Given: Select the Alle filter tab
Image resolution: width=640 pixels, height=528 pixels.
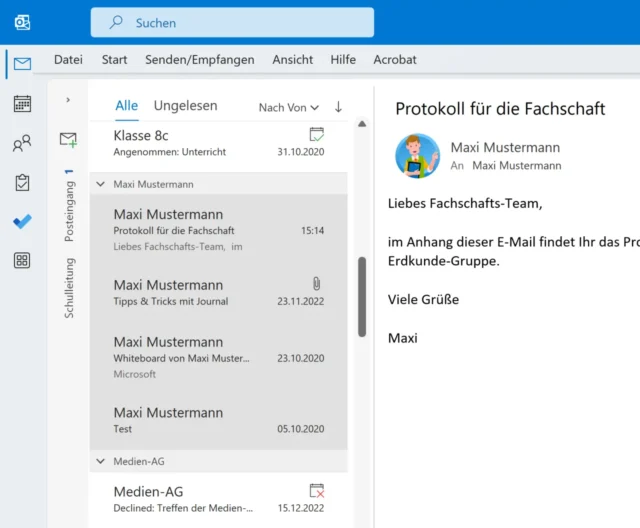Looking at the screenshot, I should point(127,106).
